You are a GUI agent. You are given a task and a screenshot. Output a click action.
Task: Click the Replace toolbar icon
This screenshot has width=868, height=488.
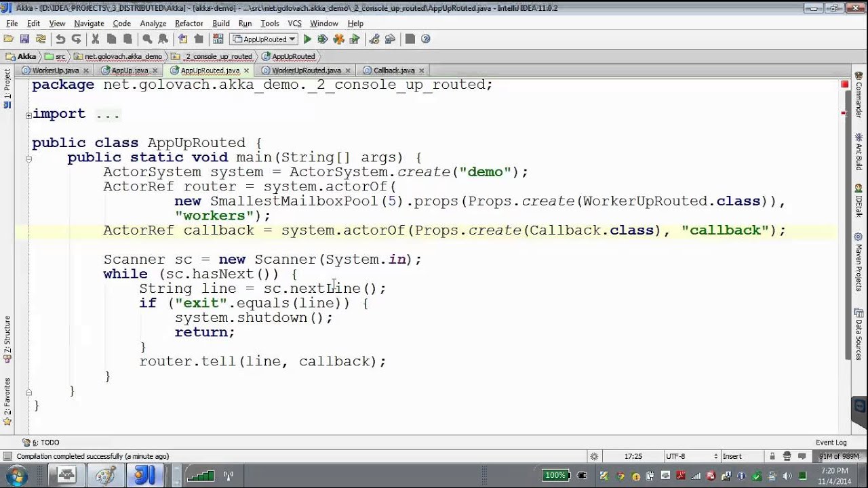[163, 39]
